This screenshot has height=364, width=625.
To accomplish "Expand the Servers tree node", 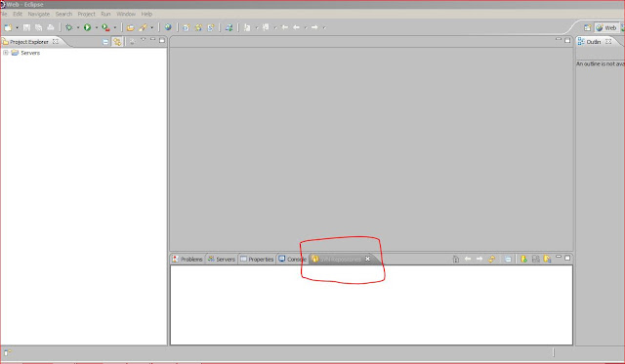I will (6, 53).
